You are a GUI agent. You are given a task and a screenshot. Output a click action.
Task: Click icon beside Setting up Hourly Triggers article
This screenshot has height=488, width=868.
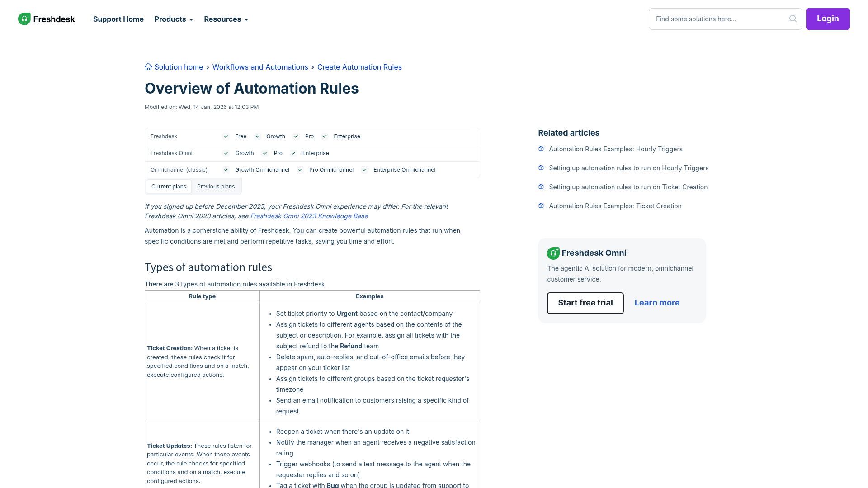541,168
